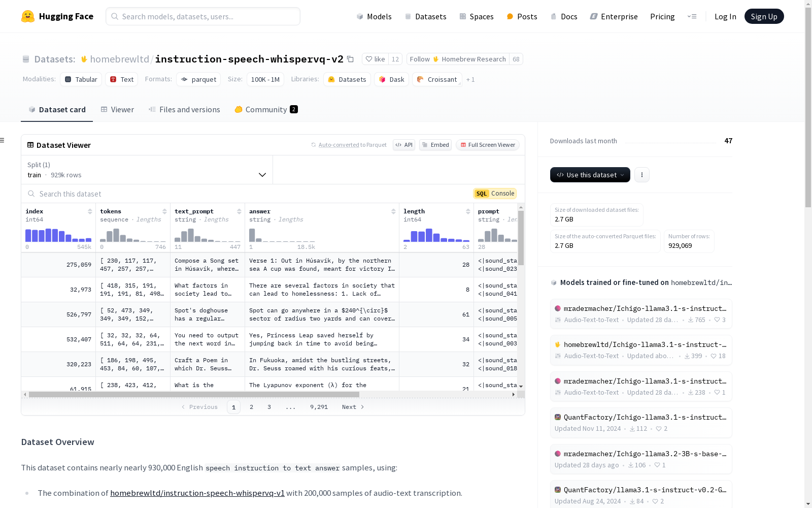Jump to last page 9,291
The height and width of the screenshot is (508, 812).
pyautogui.click(x=319, y=407)
